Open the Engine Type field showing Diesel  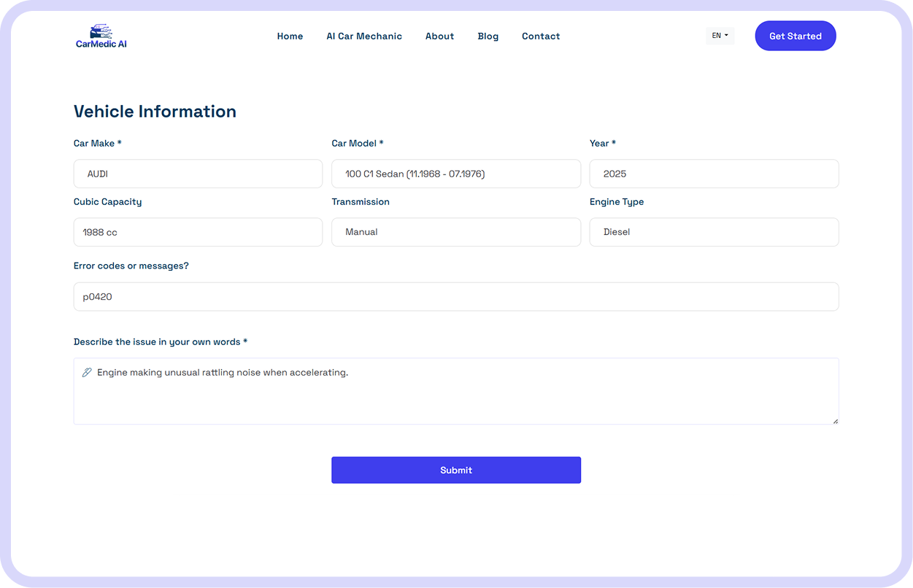(714, 232)
